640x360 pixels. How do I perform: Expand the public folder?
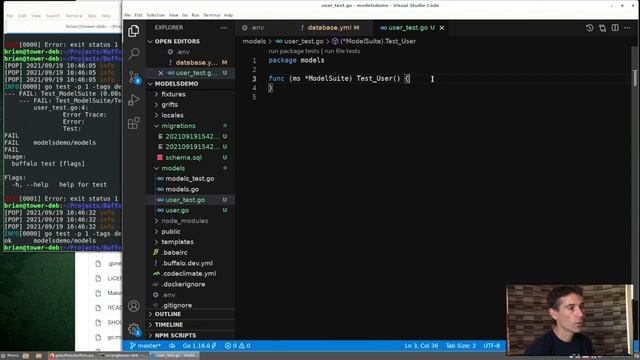coord(170,231)
